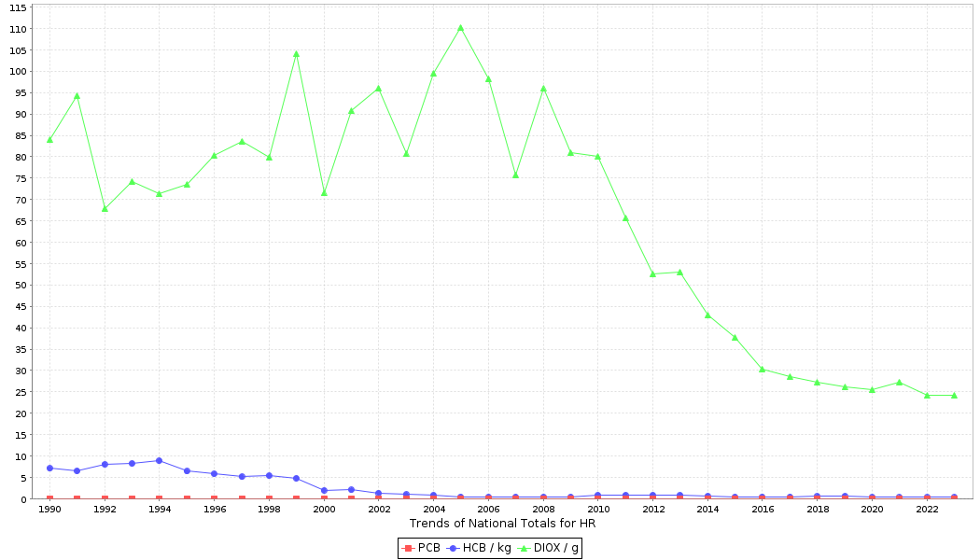Click the 2010 label on the x-axis
This screenshot has height=560, width=980.
(597, 510)
